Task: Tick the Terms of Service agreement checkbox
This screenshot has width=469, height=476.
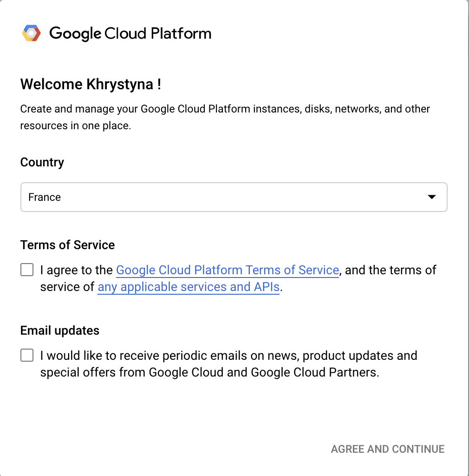Action: 27,270
